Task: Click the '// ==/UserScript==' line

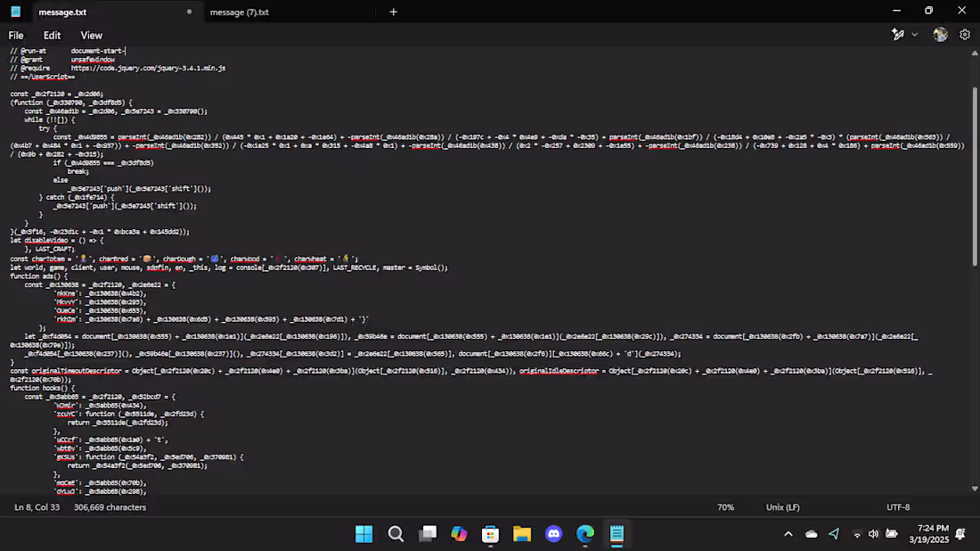Action: (x=43, y=77)
